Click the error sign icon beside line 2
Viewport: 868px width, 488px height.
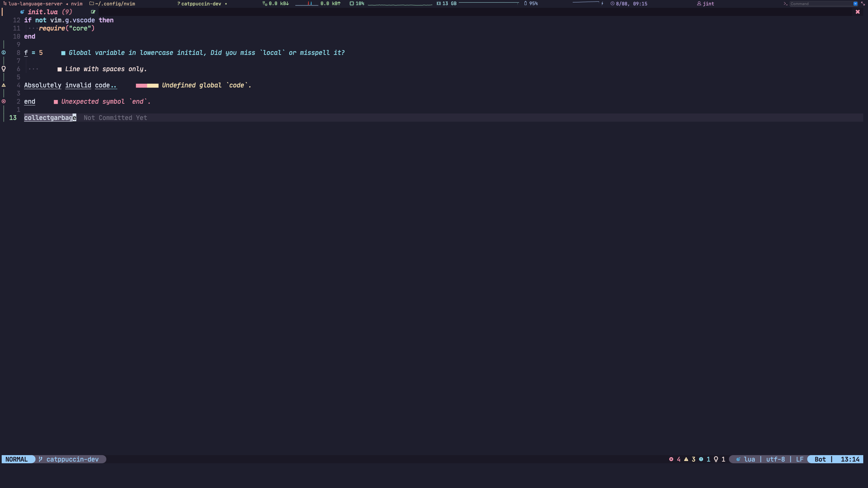(4, 101)
